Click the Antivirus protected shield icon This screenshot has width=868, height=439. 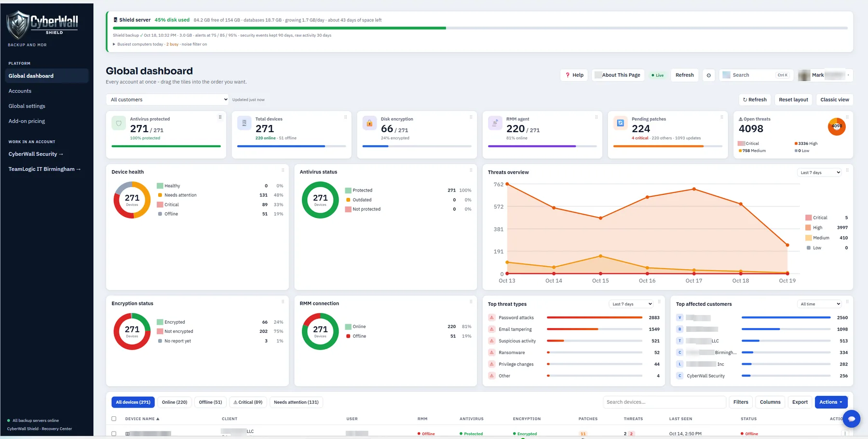tap(119, 123)
